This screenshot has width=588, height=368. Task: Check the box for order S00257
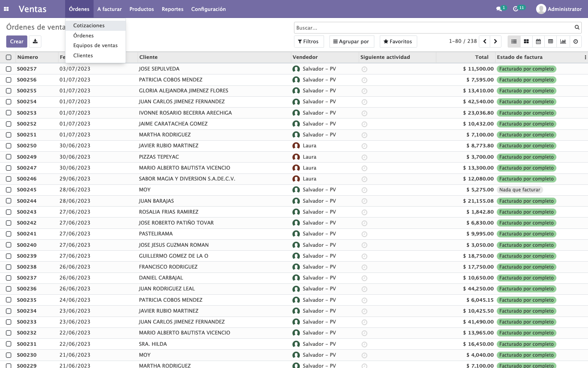coord(9,69)
